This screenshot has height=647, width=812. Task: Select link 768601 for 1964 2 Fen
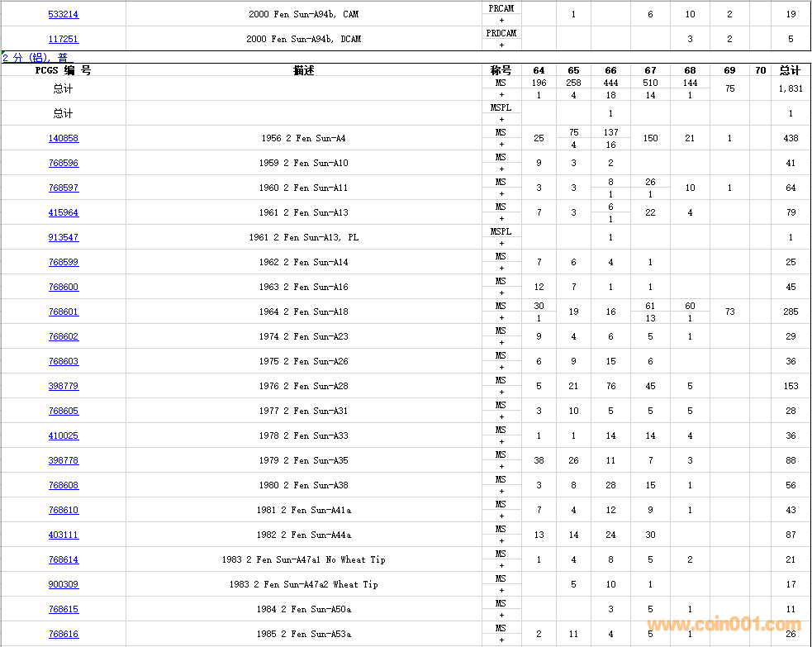tap(64, 312)
